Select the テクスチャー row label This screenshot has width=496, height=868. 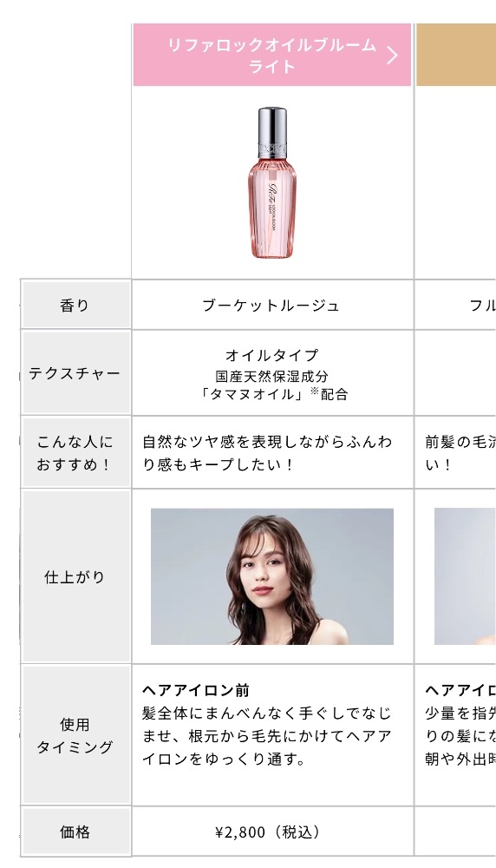point(75,373)
